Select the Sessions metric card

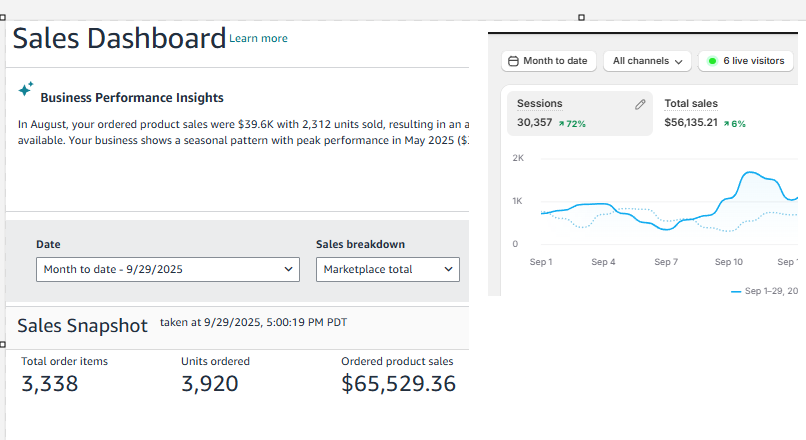point(580,114)
